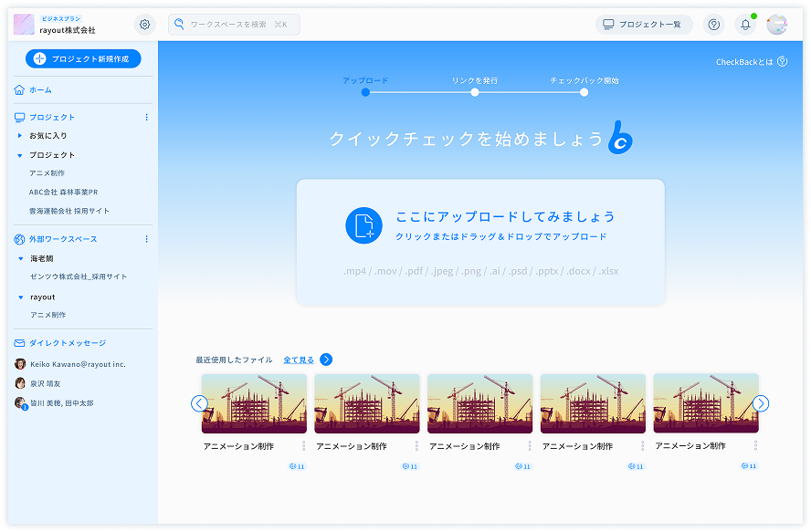
Task: Select the チェックバック開始 step
Action: pyautogui.click(x=585, y=80)
